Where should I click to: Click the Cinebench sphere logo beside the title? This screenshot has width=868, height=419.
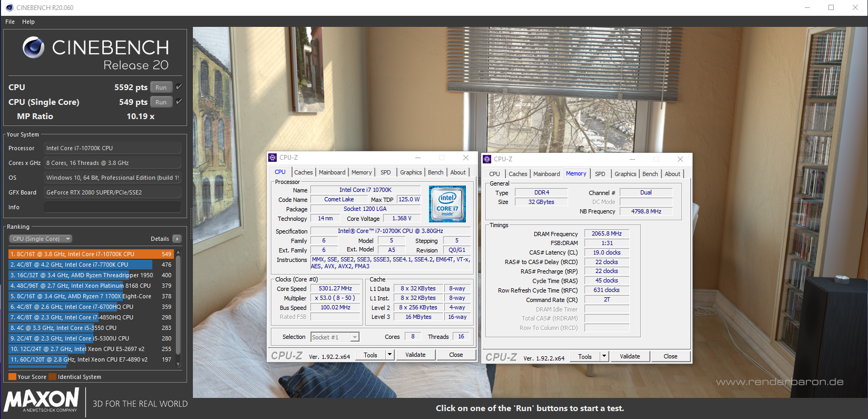33,48
